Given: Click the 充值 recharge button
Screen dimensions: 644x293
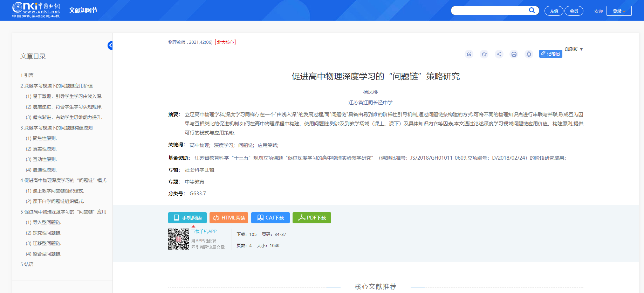Looking at the screenshot, I should point(554,11).
